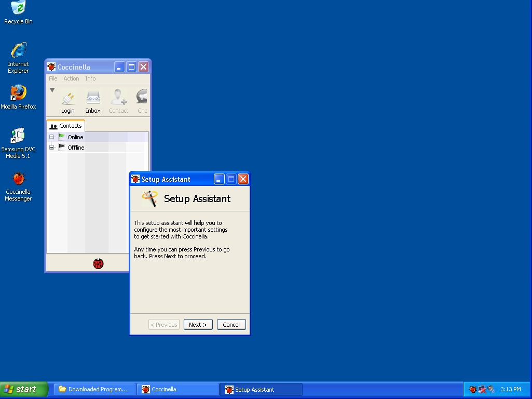Minimize the Coccinella main window
The width and height of the screenshot is (532, 399).
click(119, 67)
